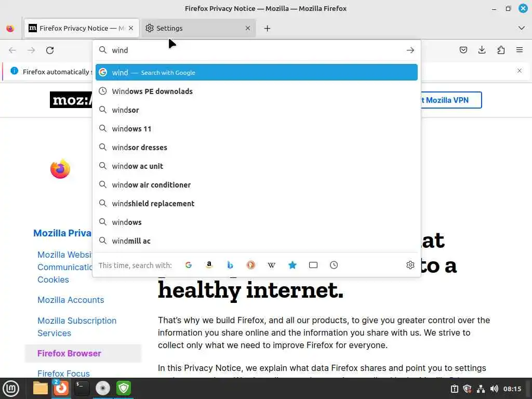532x399 pixels.
Task: Open the disc application in taskbar
Action: point(102,388)
